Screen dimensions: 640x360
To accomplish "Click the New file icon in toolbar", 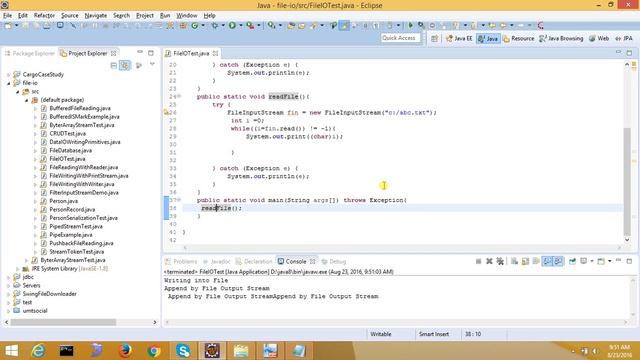I will (x=8, y=25).
